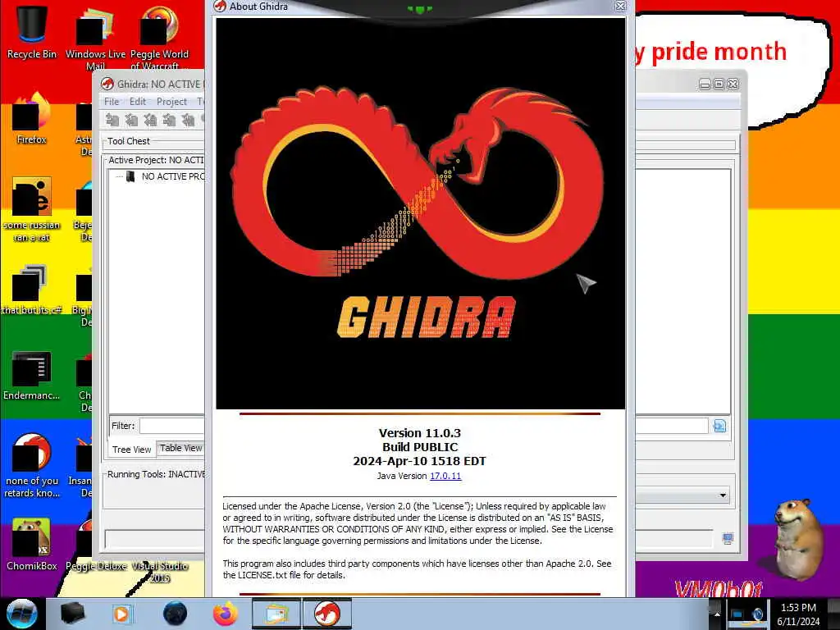Click the 'Build PUBLIC' text
This screenshot has width=840, height=630.
click(420, 447)
